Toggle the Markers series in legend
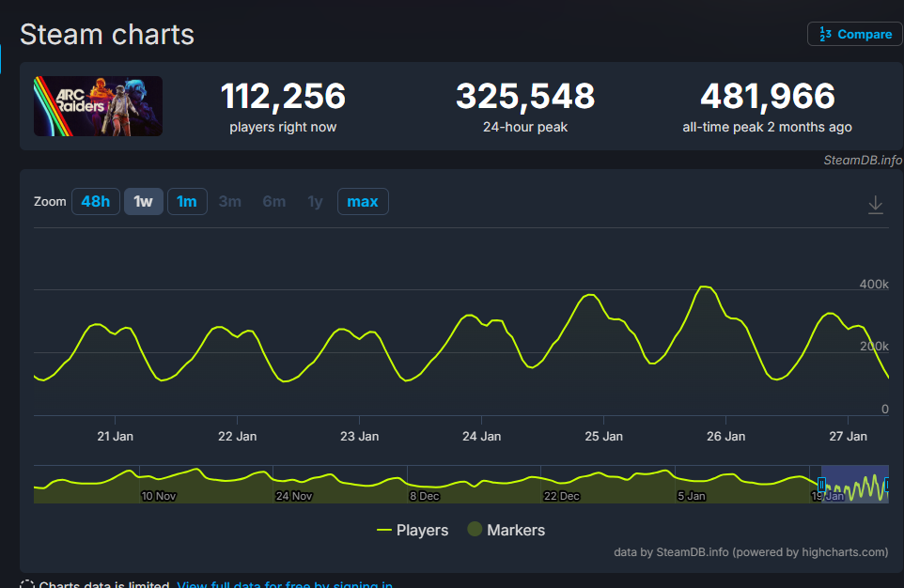Image resolution: width=904 pixels, height=588 pixels. (506, 530)
